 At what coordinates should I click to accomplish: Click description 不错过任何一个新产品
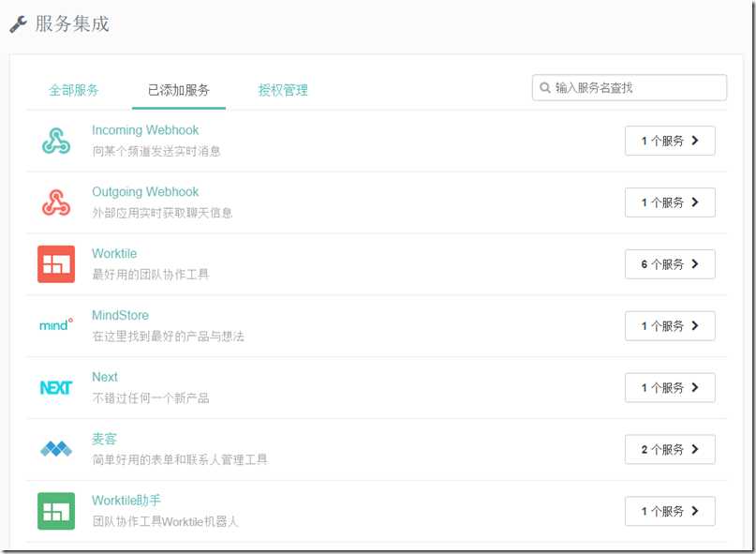[151, 398]
